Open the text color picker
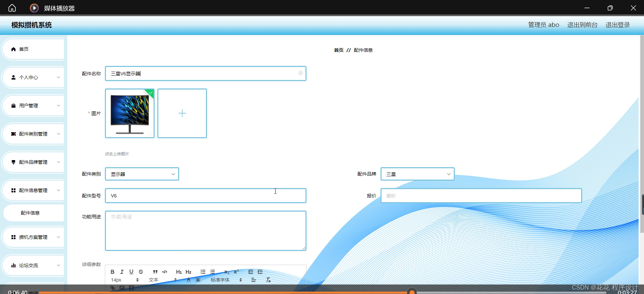 click(188, 280)
